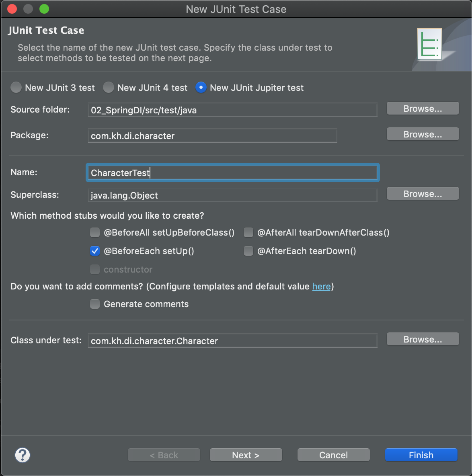Click the Cancel button
The width and height of the screenshot is (472, 476).
333,455
